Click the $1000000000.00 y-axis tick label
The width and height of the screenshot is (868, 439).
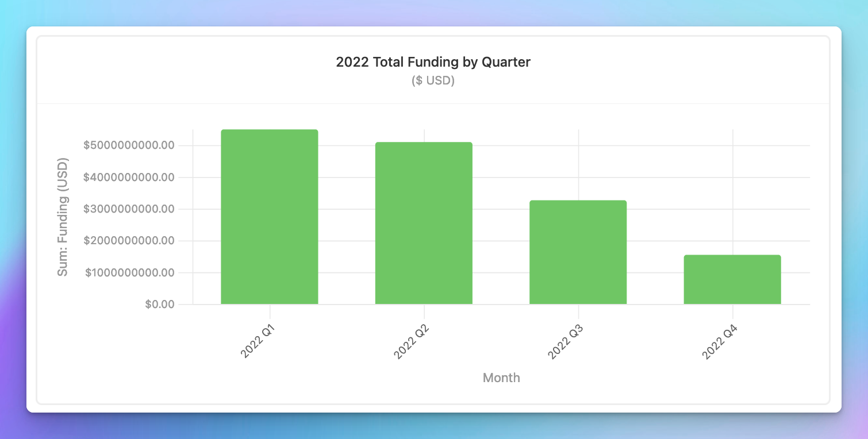[x=129, y=272]
